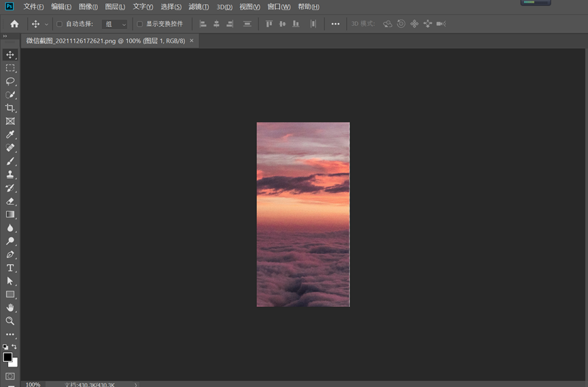
Task: Pick the black foreground color swatch
Action: (x=7, y=357)
